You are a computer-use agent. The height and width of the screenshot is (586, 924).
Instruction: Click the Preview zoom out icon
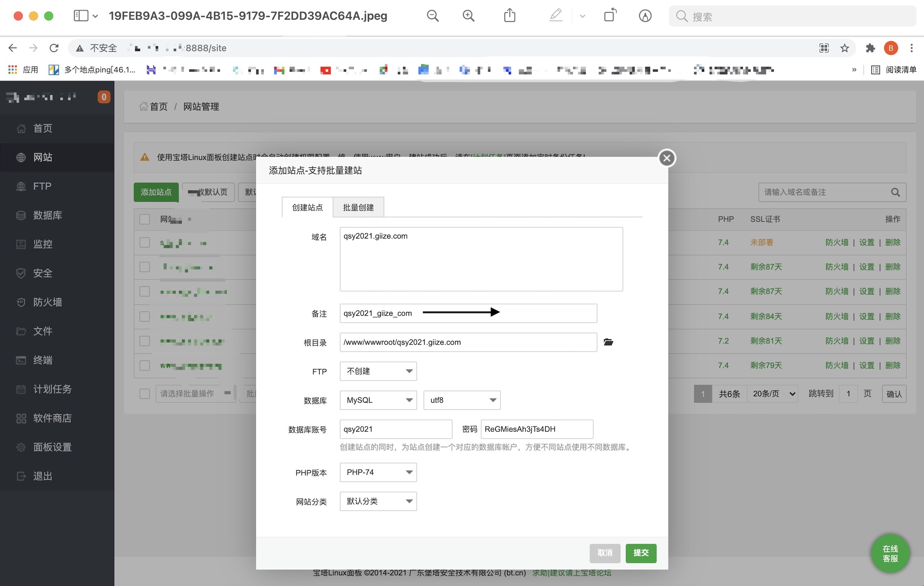click(432, 16)
